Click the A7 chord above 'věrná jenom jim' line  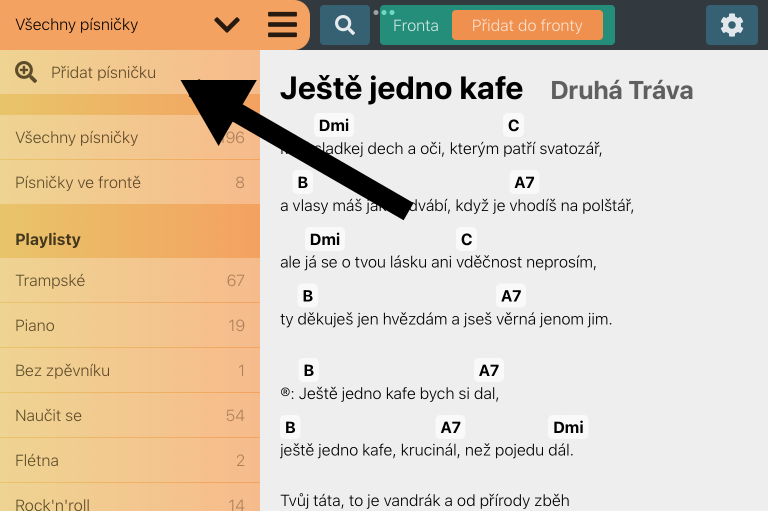(511, 296)
